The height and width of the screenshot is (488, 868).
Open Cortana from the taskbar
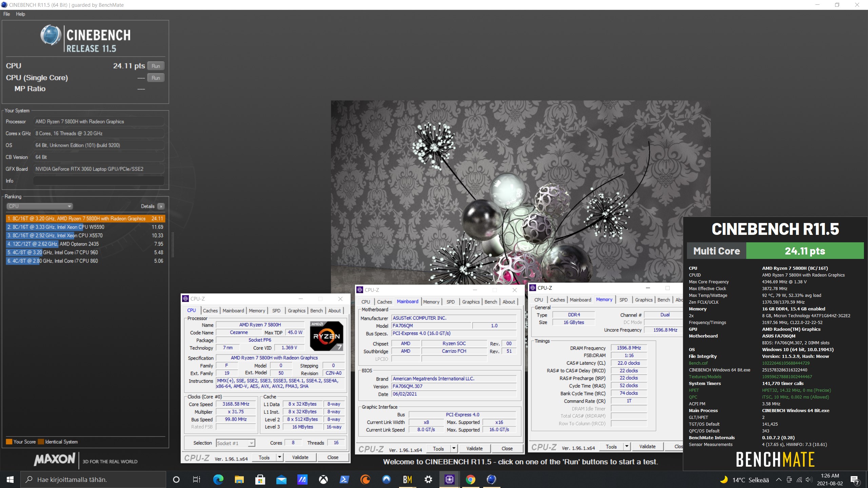(176, 480)
